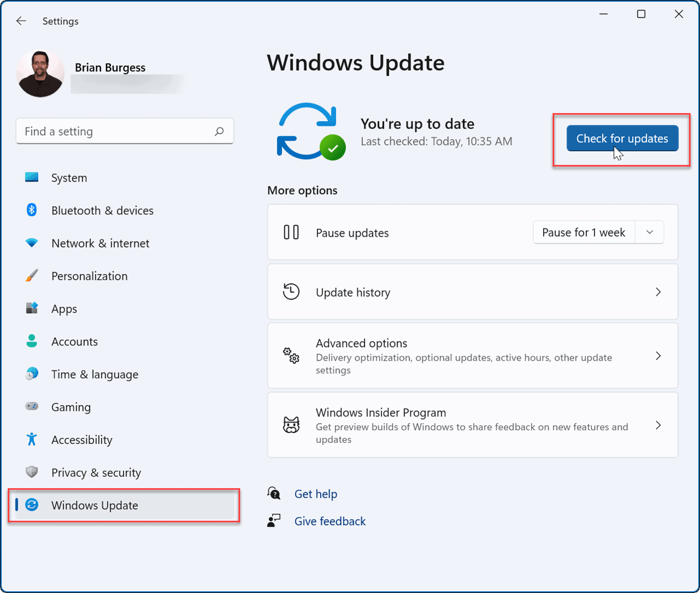Click the Give feedback link
The image size is (700, 593).
tap(330, 521)
